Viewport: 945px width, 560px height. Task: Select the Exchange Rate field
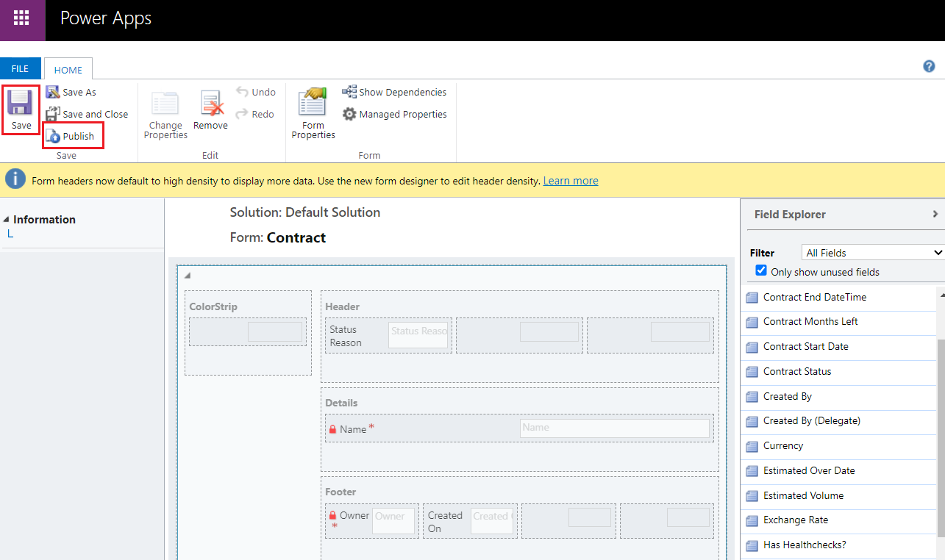point(838,520)
